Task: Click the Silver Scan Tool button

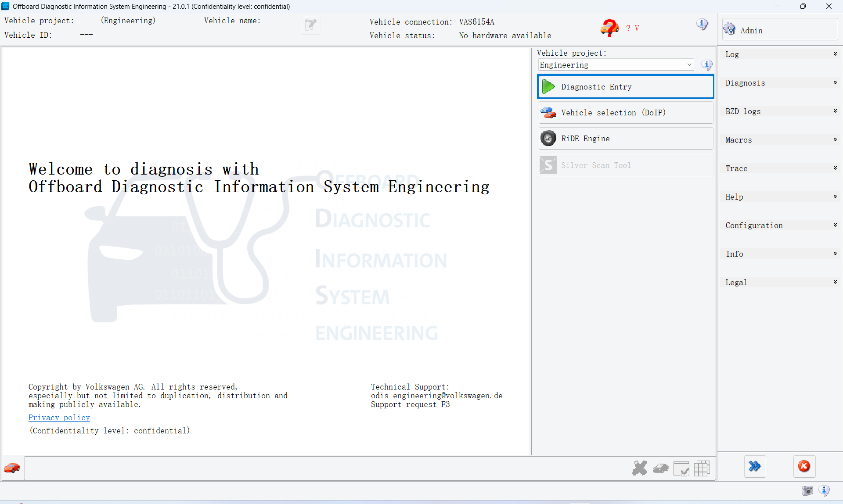Action: pyautogui.click(x=626, y=165)
